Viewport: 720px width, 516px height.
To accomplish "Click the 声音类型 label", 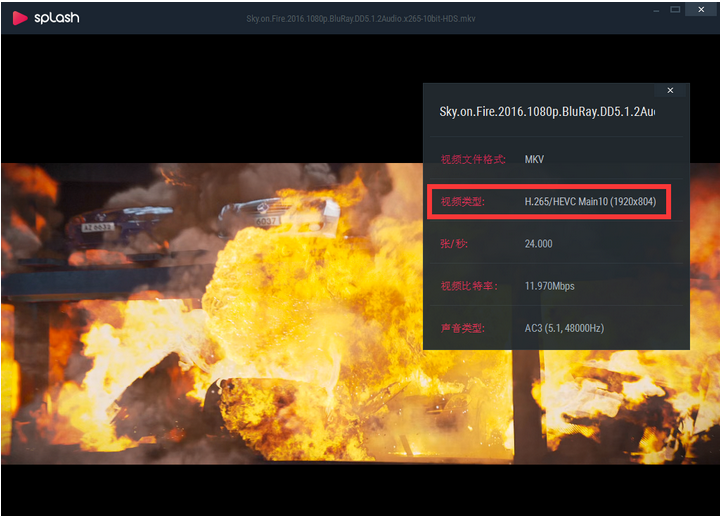I will 462,328.
